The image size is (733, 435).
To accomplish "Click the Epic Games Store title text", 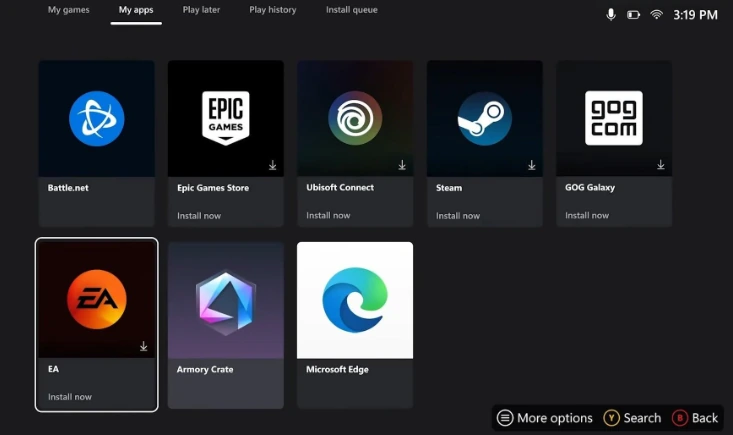I will (x=213, y=188).
